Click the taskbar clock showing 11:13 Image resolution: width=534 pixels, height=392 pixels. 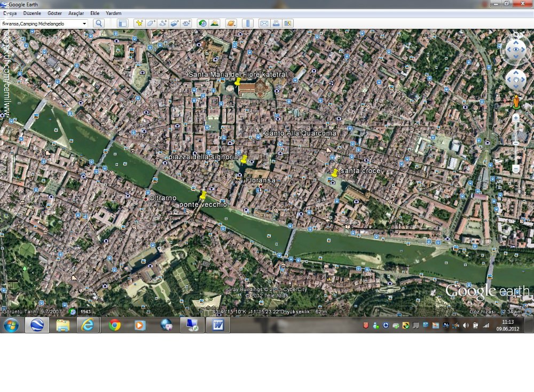coord(508,325)
